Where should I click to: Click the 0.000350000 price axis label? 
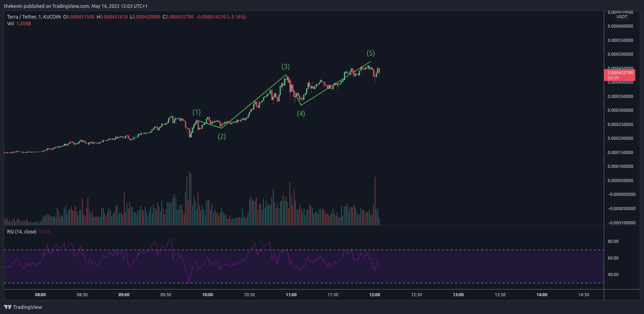click(620, 96)
